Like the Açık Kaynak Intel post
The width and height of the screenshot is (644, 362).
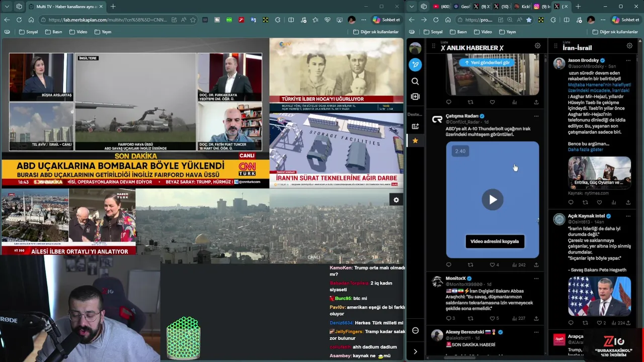[601, 323]
